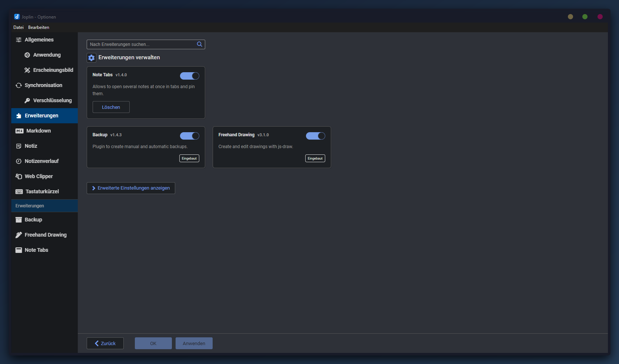This screenshot has height=364, width=619.
Task: Click the Tastaturkürzel keyboard icon
Action: point(19,191)
